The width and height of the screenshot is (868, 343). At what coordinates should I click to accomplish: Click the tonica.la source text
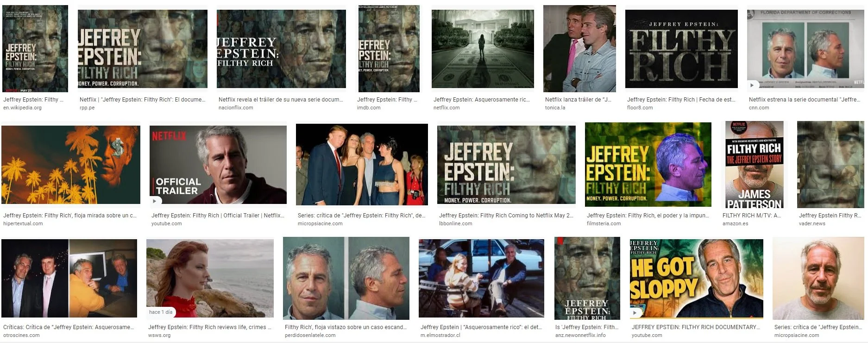click(x=555, y=108)
